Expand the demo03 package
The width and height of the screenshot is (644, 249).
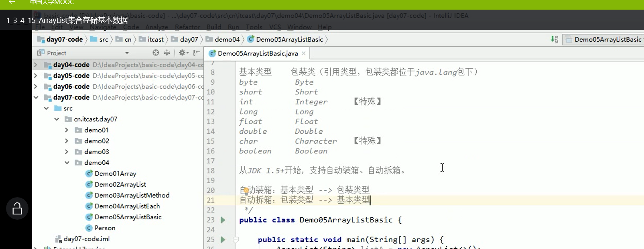[67, 152]
